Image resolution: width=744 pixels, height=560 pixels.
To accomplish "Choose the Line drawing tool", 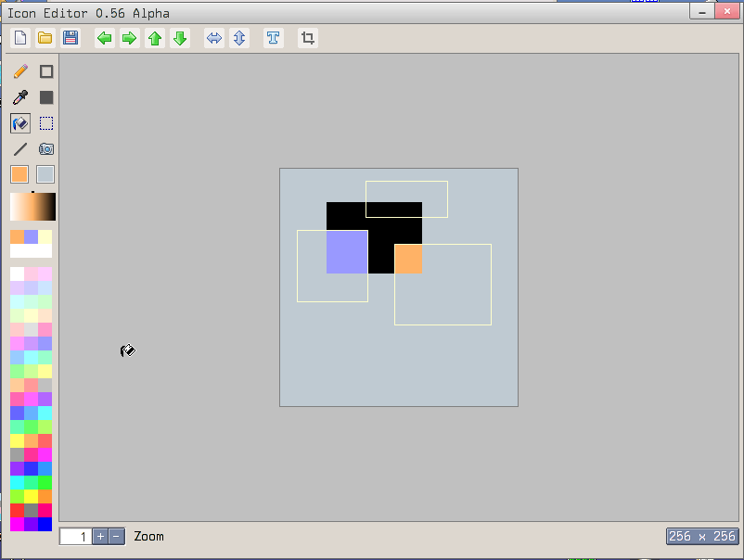I will pos(19,149).
